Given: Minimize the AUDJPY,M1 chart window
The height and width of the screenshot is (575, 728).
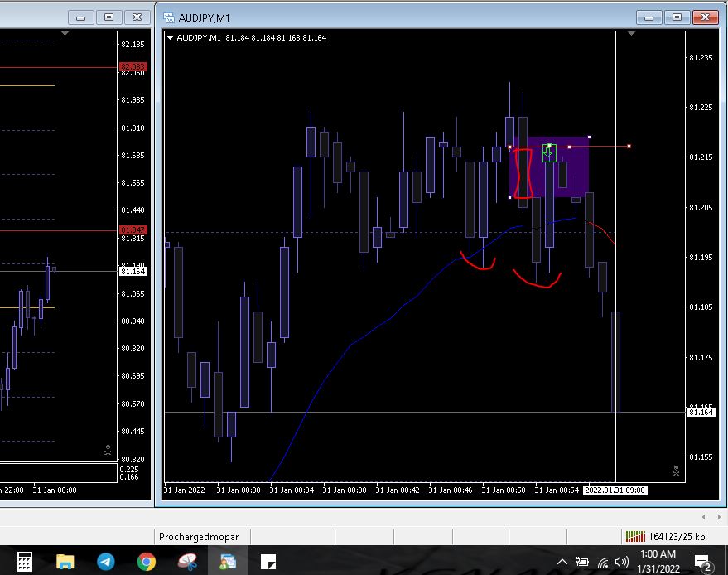Looking at the screenshot, I should point(648,17).
